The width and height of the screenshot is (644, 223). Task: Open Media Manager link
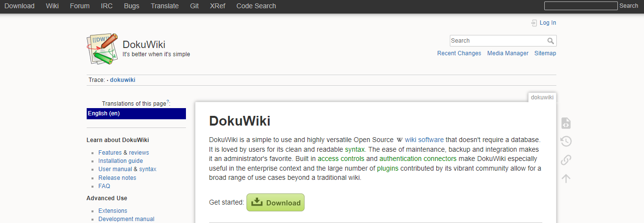tap(508, 53)
